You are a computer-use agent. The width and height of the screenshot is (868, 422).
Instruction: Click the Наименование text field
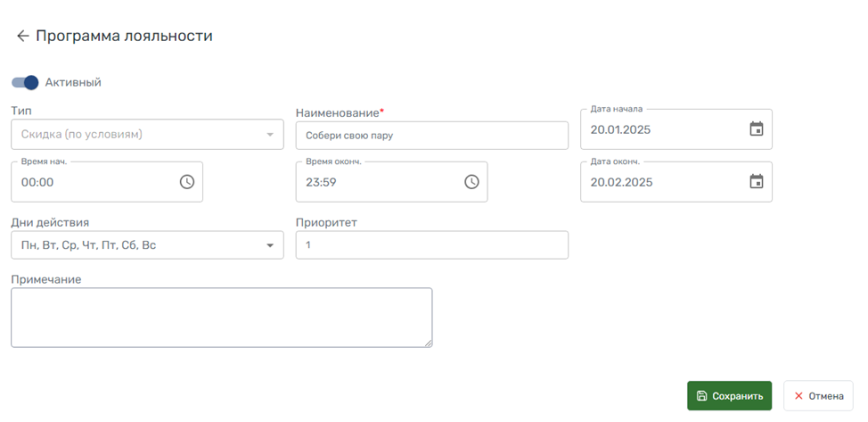coord(431,136)
